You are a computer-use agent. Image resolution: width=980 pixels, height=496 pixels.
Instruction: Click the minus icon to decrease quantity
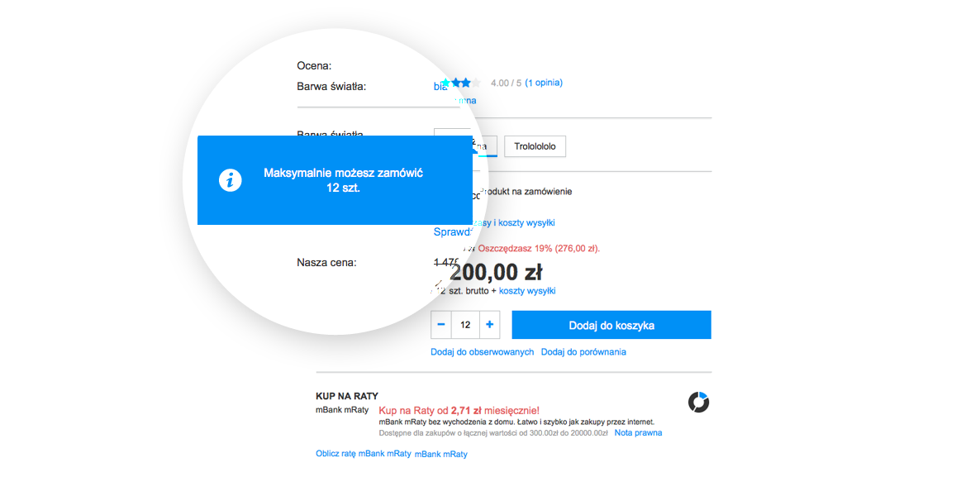pyautogui.click(x=440, y=325)
